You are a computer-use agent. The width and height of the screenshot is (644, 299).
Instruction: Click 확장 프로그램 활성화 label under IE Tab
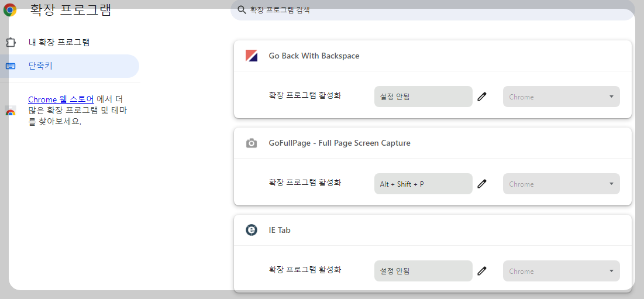click(x=305, y=270)
